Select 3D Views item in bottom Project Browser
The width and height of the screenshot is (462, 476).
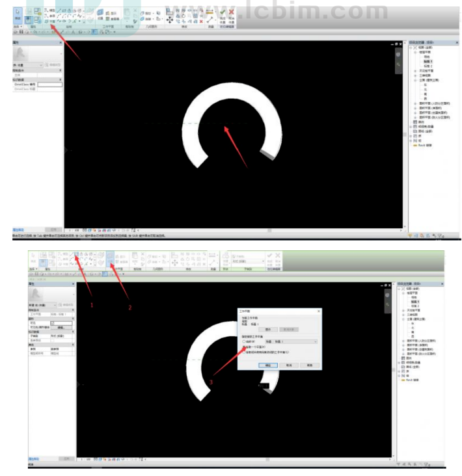(411, 315)
